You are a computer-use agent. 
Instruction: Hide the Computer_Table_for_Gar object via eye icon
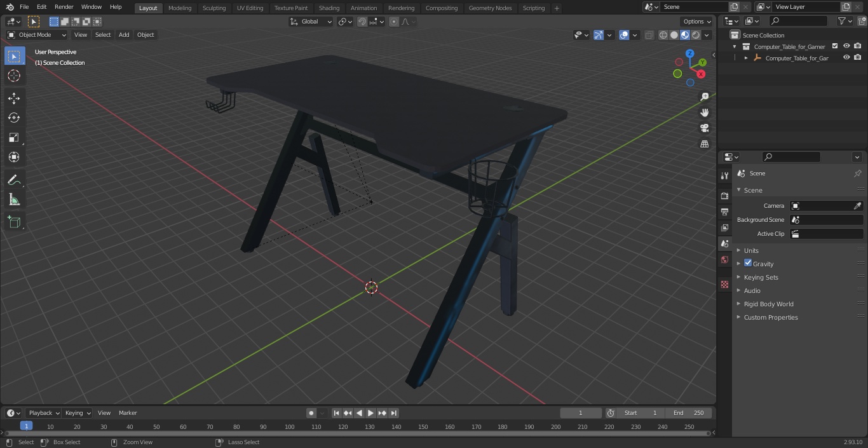(846, 57)
